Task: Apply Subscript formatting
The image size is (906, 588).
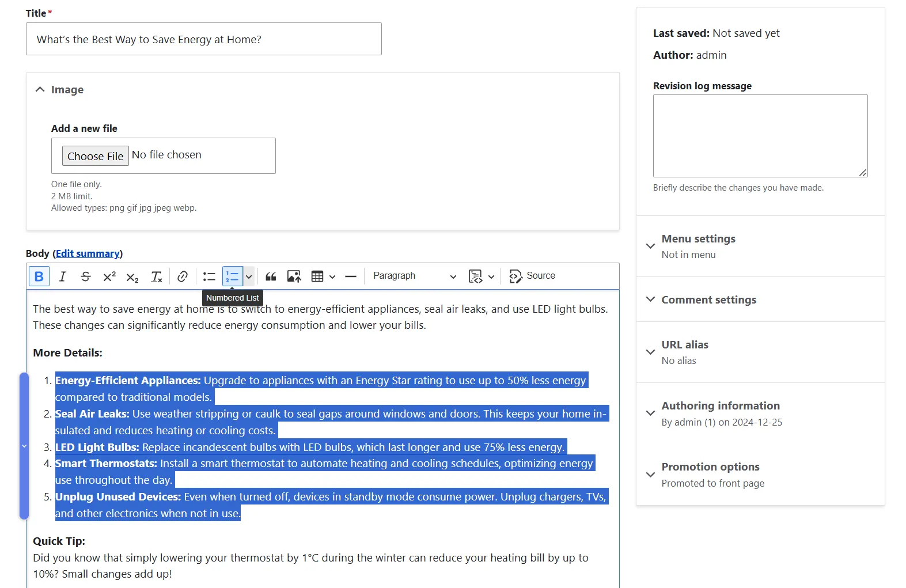Action: coord(132,276)
